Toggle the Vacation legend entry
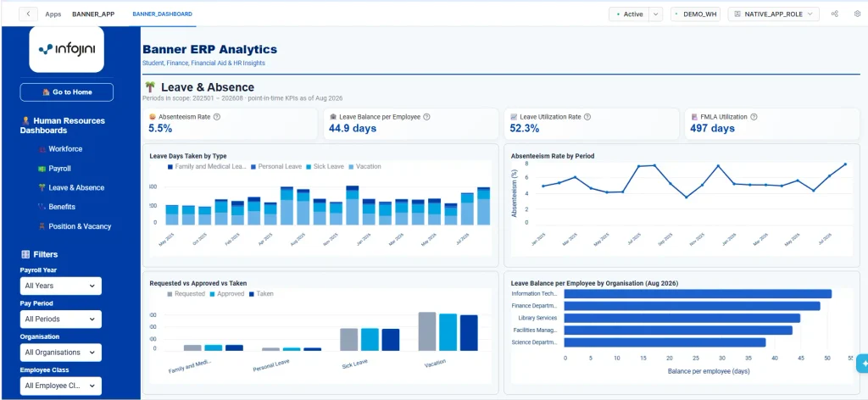This screenshot has width=868, height=400. [x=365, y=167]
